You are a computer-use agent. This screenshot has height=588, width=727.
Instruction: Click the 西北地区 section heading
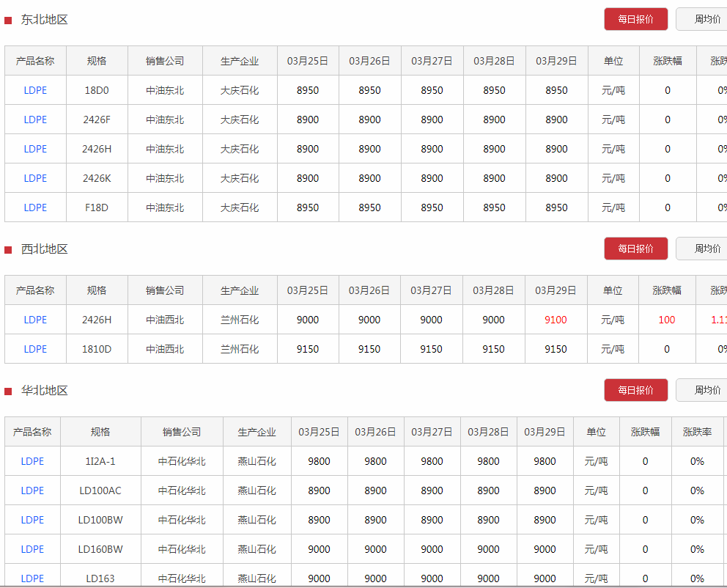[x=45, y=249]
